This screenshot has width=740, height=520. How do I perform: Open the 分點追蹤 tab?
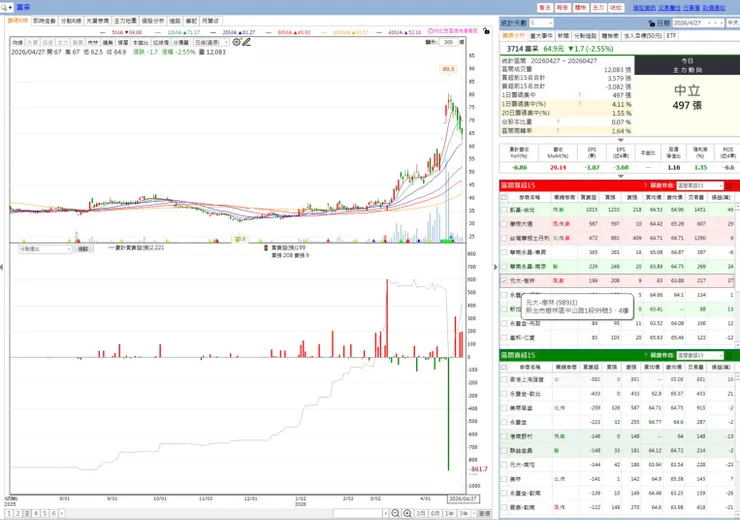[585, 36]
